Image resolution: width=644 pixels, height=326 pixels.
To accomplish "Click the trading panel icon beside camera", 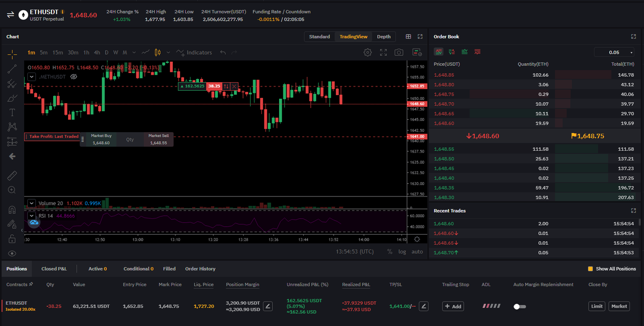I will point(417,53).
